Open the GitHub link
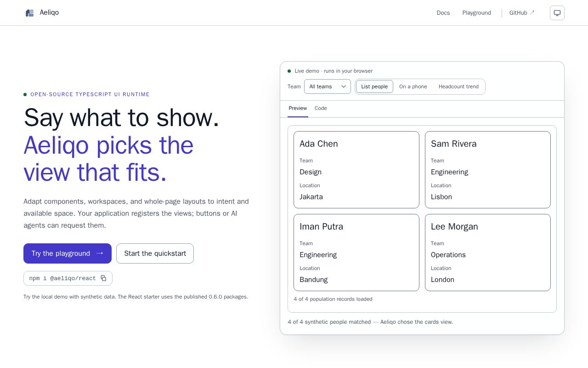The width and height of the screenshot is (588, 368). [x=522, y=13]
